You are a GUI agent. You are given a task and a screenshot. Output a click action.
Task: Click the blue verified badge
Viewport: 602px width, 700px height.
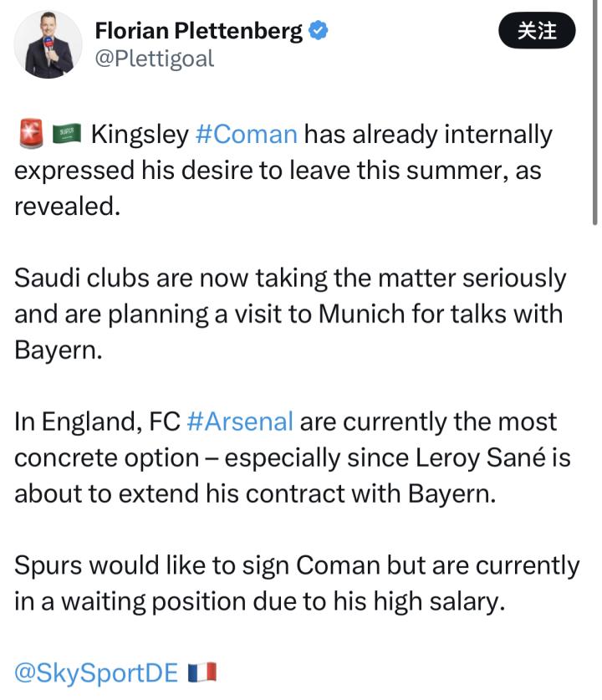[x=319, y=31]
